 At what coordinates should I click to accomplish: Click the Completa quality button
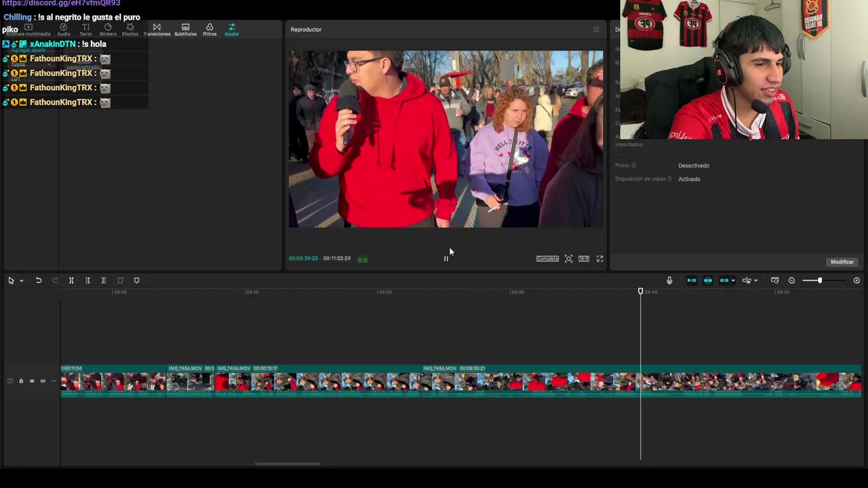click(x=547, y=259)
